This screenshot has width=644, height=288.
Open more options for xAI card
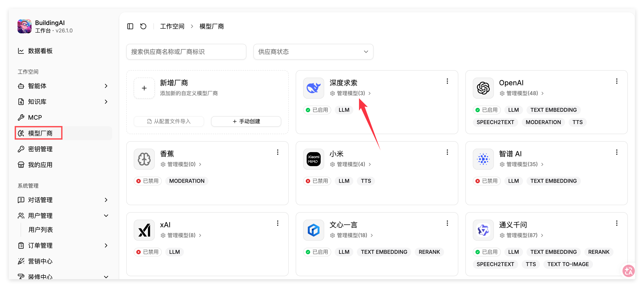(x=278, y=223)
